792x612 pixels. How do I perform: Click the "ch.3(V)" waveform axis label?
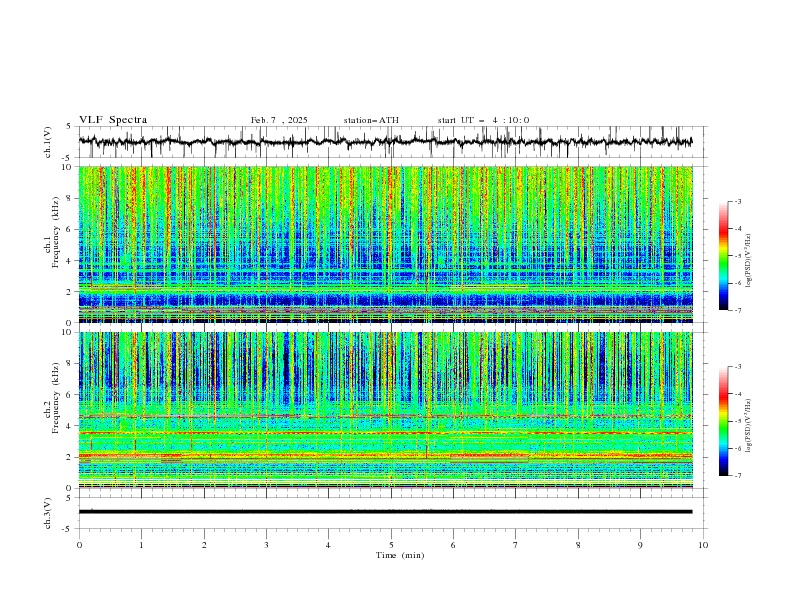[48, 513]
